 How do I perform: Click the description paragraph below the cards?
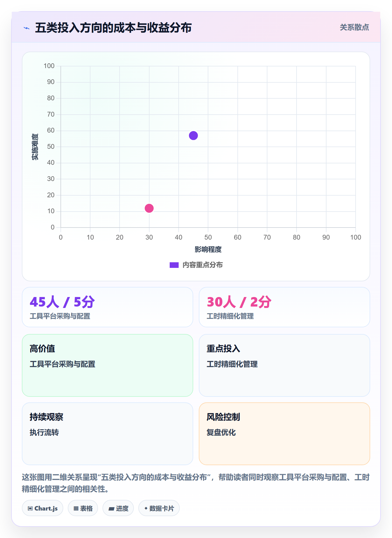(196, 483)
